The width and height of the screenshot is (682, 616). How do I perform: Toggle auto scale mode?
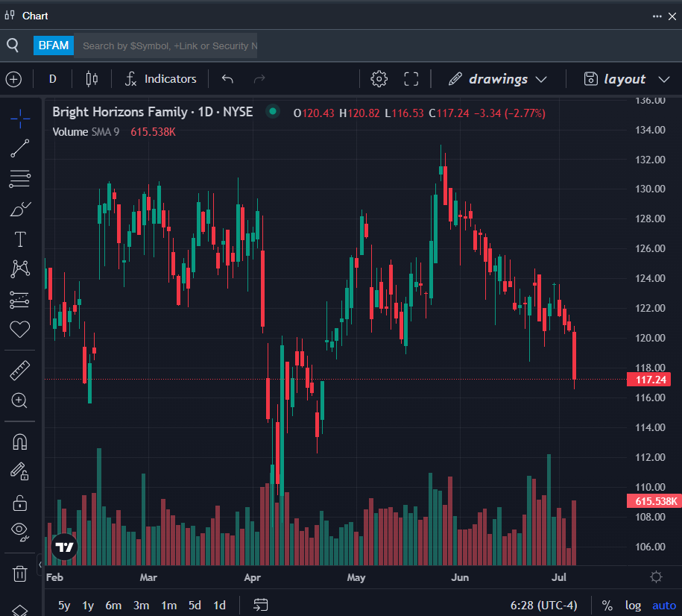(664, 605)
